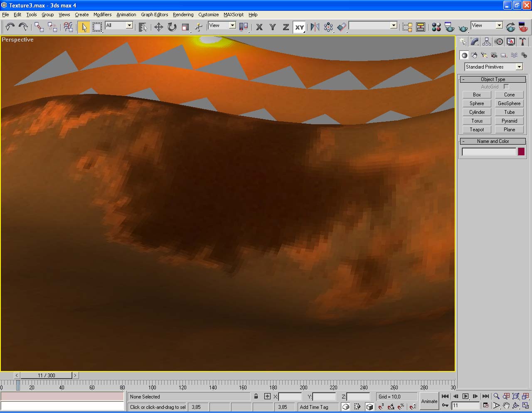
Task: Open the Rendering menu
Action: [183, 15]
